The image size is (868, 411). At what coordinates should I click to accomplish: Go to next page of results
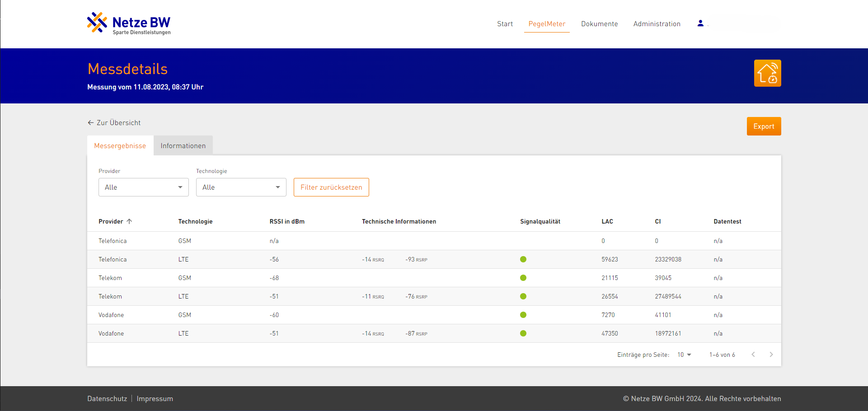[771, 355]
